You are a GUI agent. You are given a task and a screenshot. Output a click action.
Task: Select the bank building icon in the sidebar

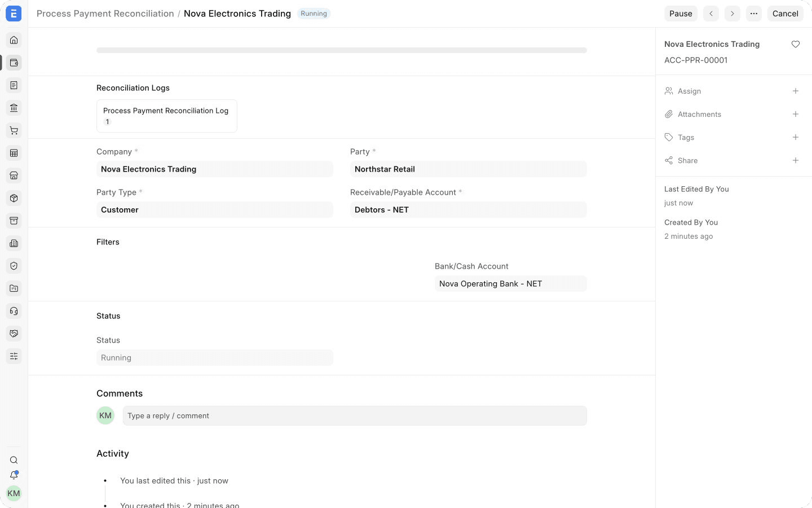14,108
